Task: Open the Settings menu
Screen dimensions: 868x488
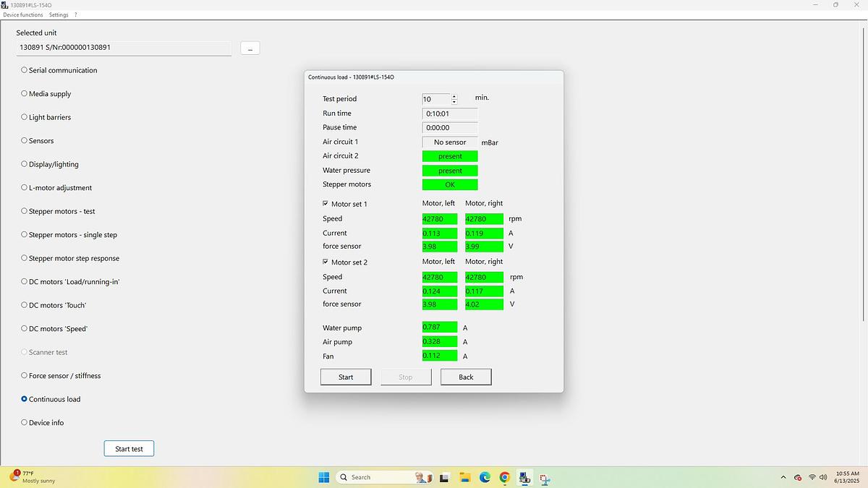Action: 59,14
